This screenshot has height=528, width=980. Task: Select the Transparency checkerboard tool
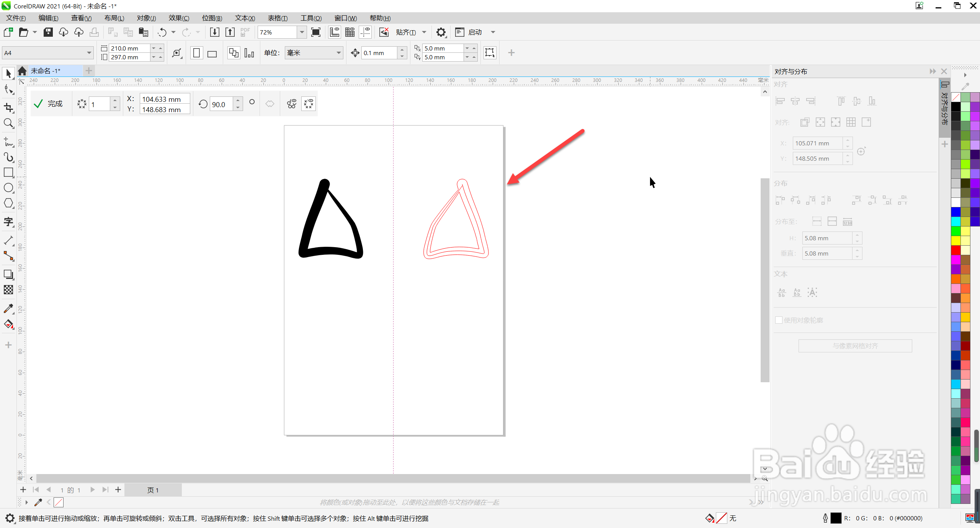(8, 290)
